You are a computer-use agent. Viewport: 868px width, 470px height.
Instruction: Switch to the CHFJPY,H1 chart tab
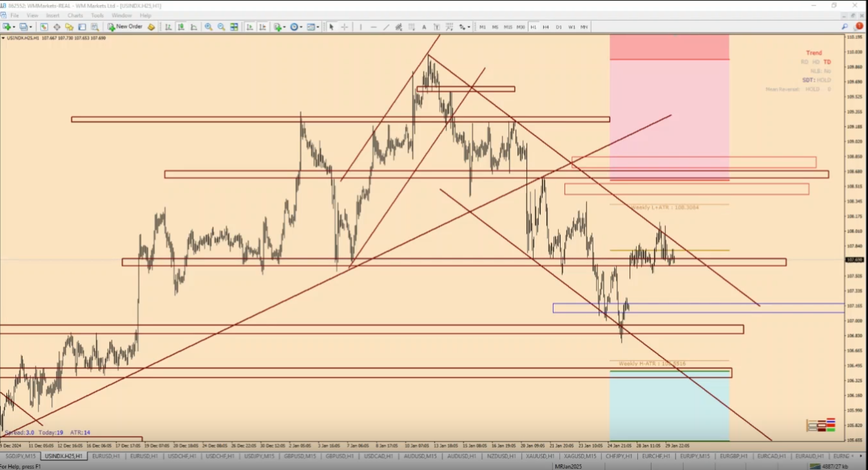click(x=619, y=456)
